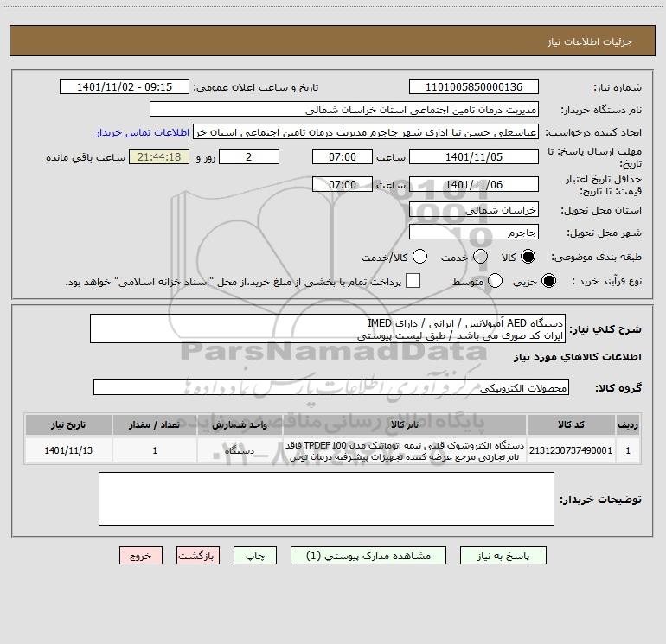Select the جزیی purchase type radio
This screenshot has width=666, height=644.
[548, 281]
